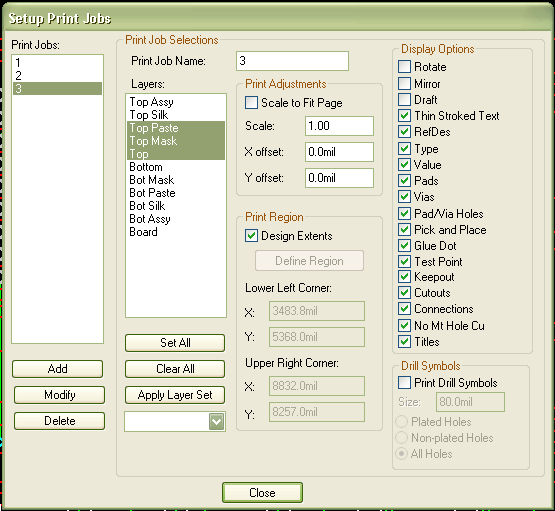The height and width of the screenshot is (511, 555).
Task: Toggle the RefDes checkbox
Action: [x=404, y=132]
